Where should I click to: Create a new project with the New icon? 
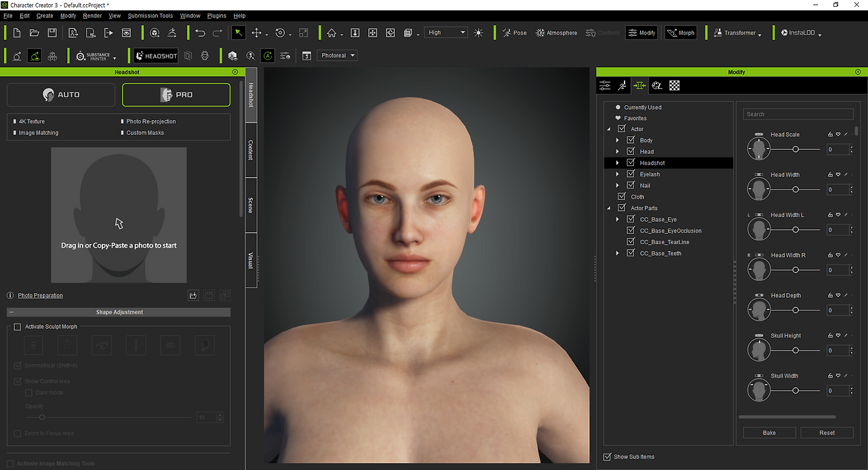point(17,33)
